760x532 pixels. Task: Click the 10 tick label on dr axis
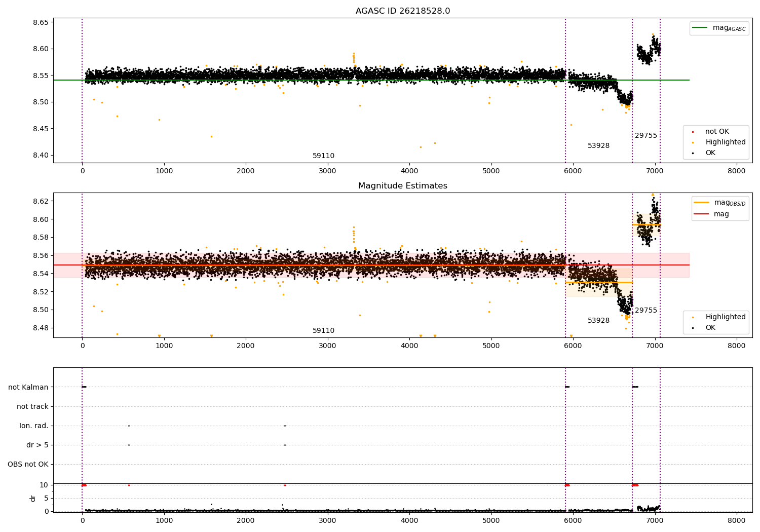[44, 485]
